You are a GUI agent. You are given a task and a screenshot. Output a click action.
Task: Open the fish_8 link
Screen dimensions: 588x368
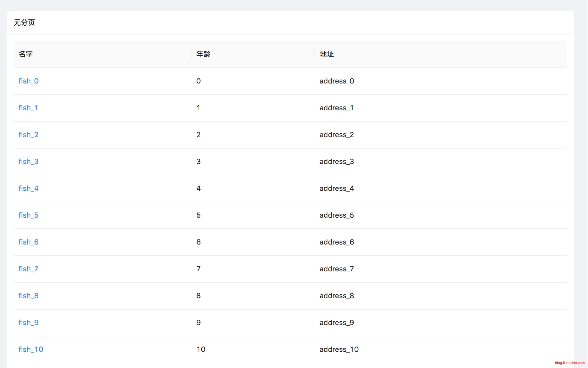click(28, 296)
